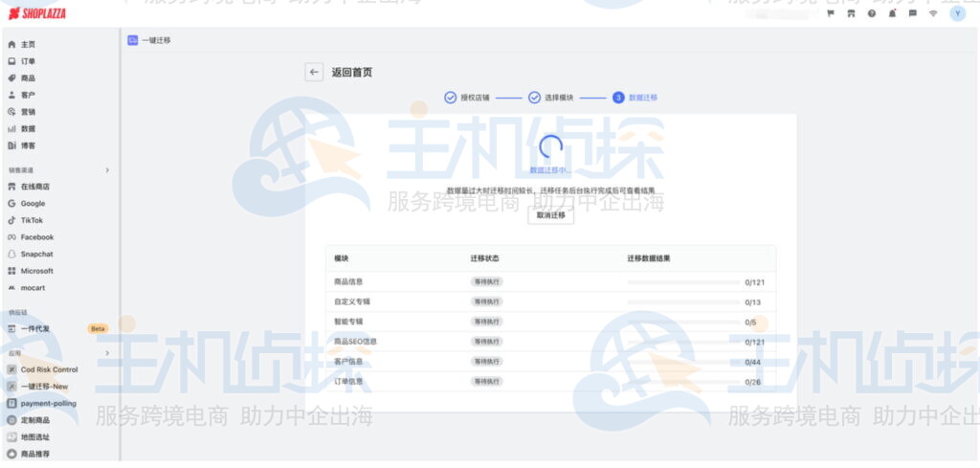
Task: Click 客户信息 row label
Action: pos(348,362)
